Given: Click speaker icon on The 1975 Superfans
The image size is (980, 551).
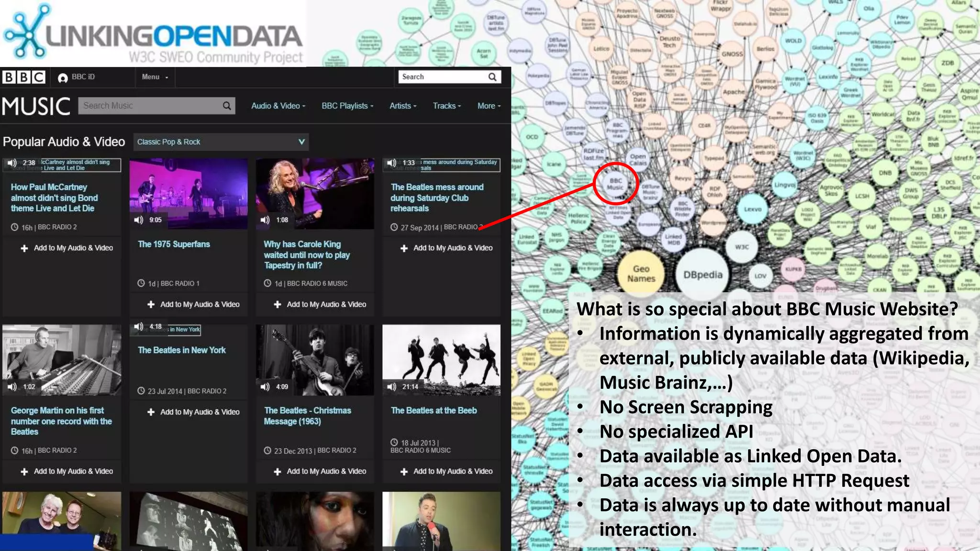Looking at the screenshot, I should (x=139, y=220).
